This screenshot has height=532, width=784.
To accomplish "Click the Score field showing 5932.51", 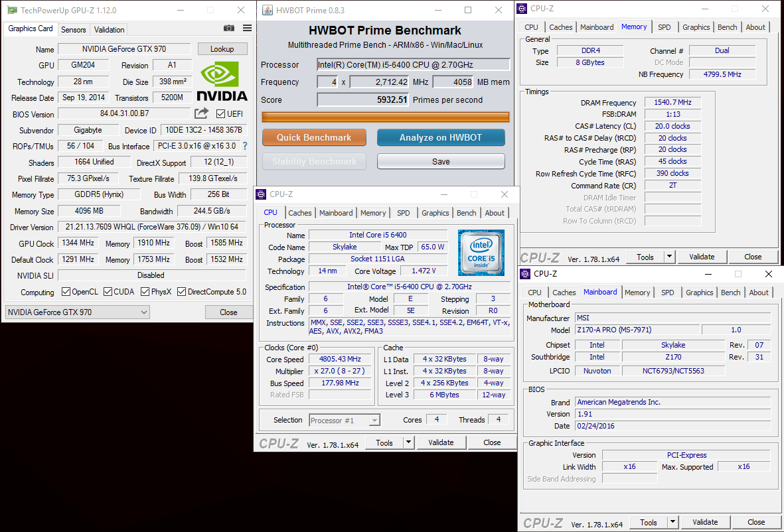I will point(363,100).
